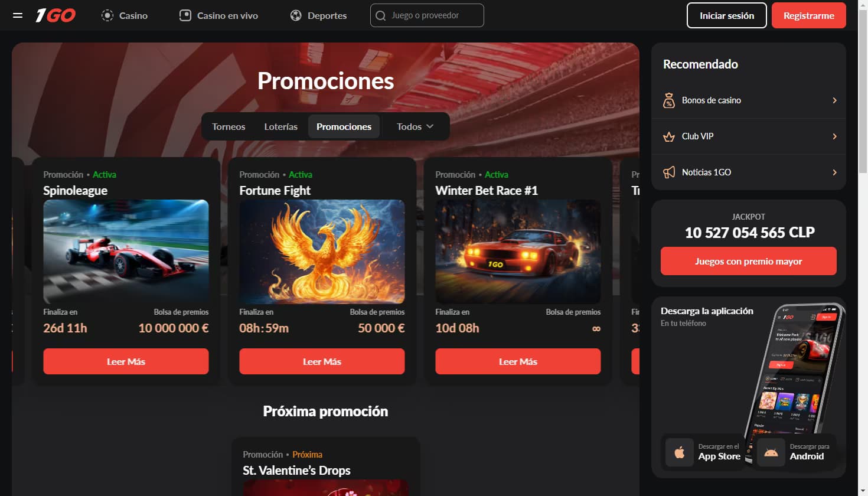Expand the Todos filter dropdown
The width and height of the screenshot is (868, 496).
pyautogui.click(x=415, y=126)
